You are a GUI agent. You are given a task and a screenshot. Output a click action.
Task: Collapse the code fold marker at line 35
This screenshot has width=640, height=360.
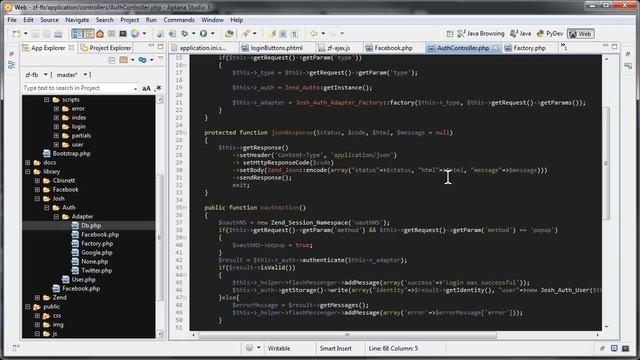pos(186,208)
